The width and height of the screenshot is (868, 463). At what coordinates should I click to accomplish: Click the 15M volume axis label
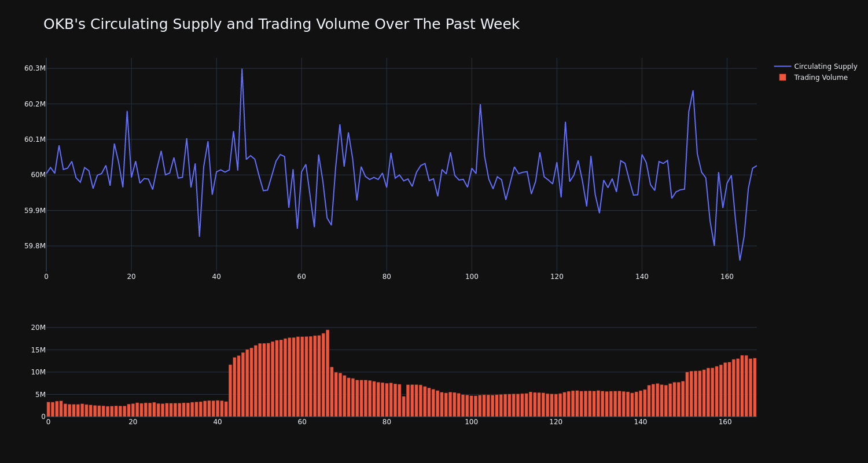click(x=38, y=350)
